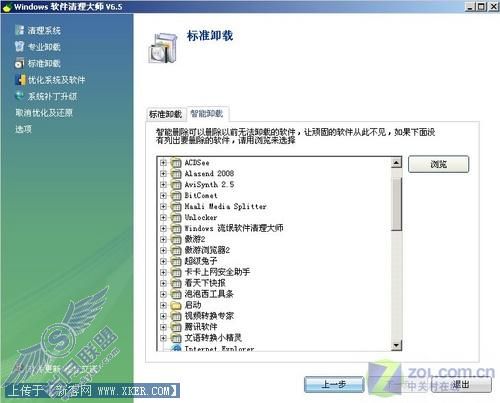The image size is (500, 403).
Task: Expand the 超级兔子 tree node
Action: 163,261
